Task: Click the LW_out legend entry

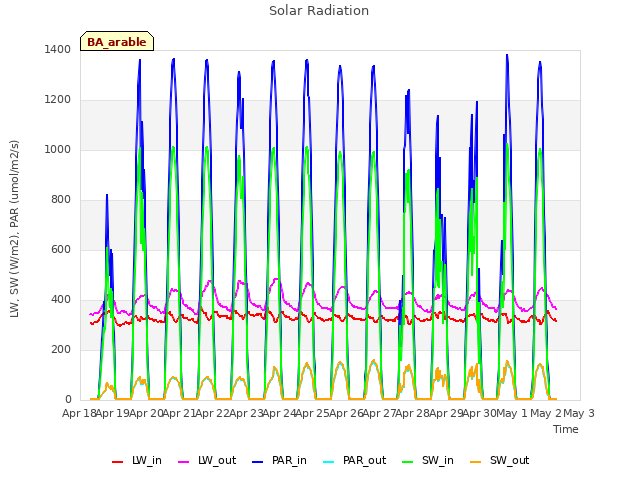Action: point(207,461)
